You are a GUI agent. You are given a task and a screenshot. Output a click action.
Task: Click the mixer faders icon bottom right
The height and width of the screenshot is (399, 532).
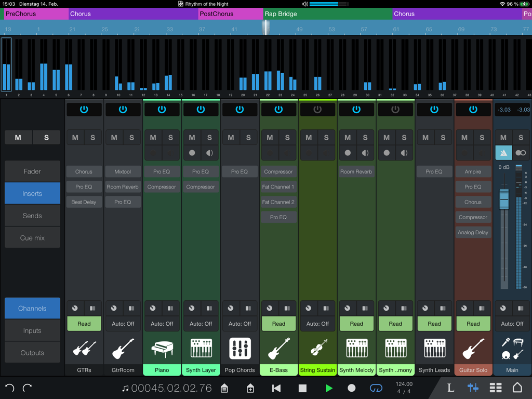(x=474, y=388)
